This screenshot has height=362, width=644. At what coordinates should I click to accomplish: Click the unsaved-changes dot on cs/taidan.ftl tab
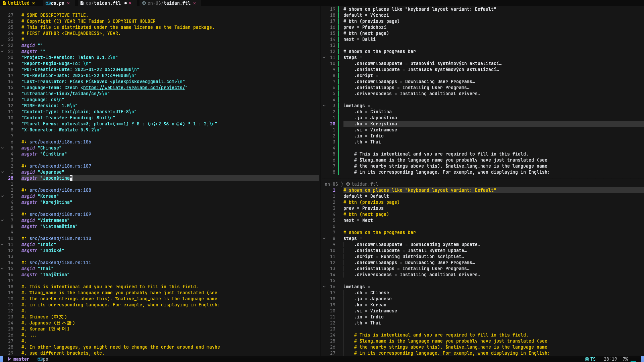click(125, 3)
